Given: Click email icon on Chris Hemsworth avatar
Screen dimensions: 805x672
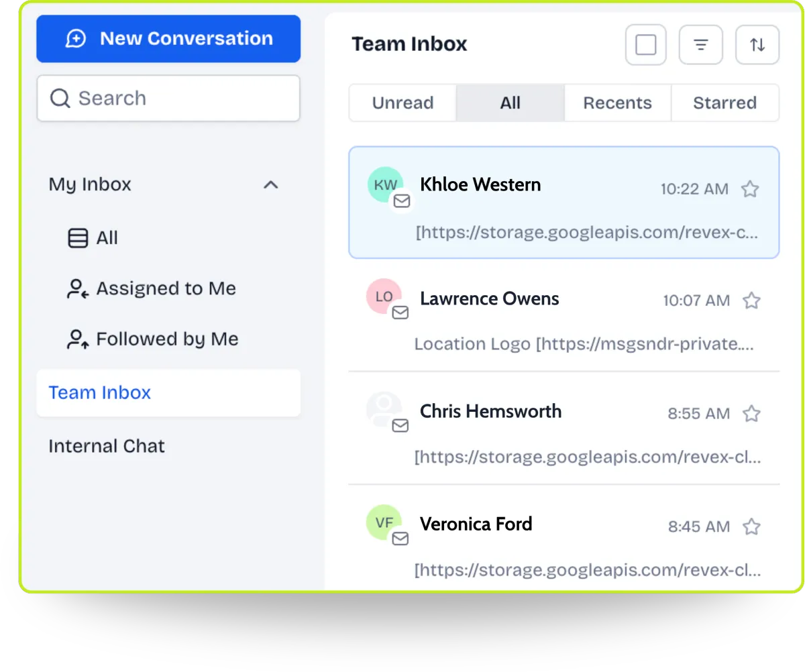Looking at the screenshot, I should click(400, 425).
